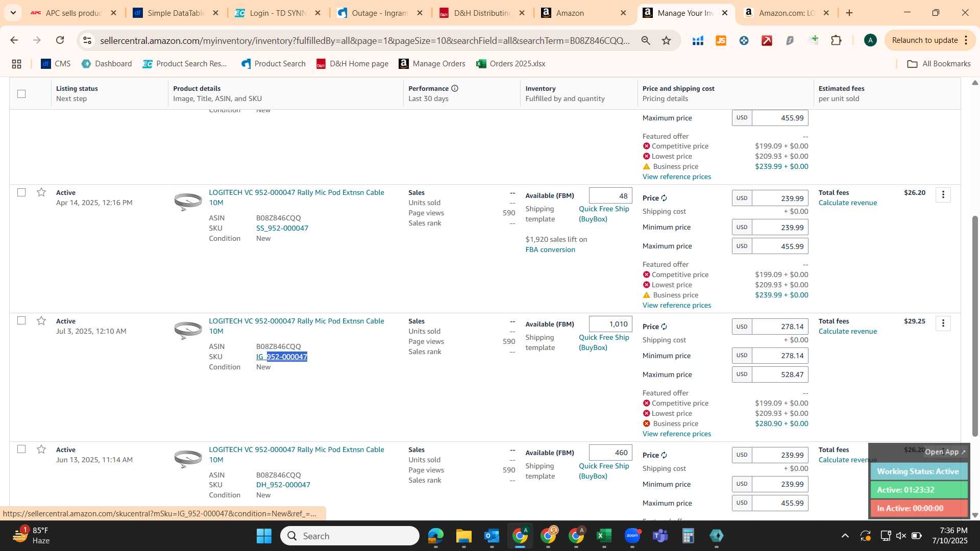The height and width of the screenshot is (551, 980).
Task: Click Calculate revenue for the $29.25 listing
Action: coord(848,331)
